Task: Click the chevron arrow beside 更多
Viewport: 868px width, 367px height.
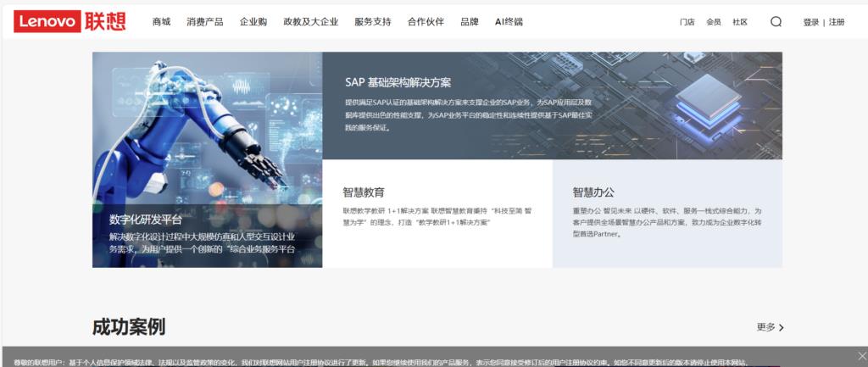Action: (781, 328)
